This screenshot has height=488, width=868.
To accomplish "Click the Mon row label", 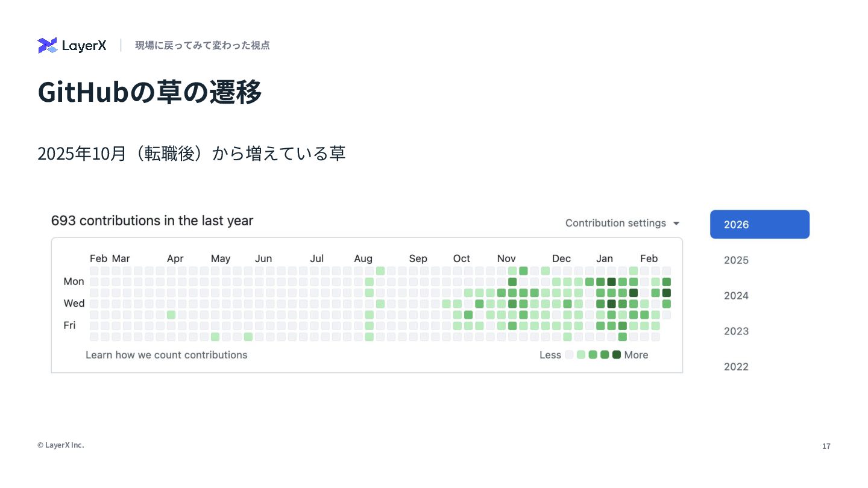I will [x=74, y=281].
